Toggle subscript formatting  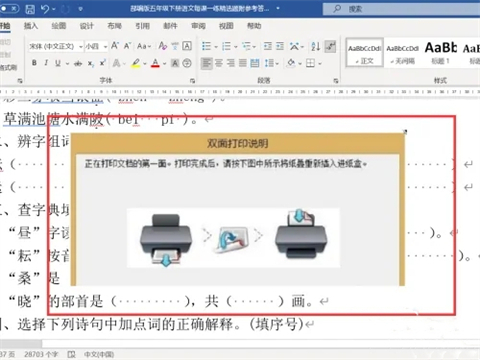pyautogui.click(x=91, y=63)
